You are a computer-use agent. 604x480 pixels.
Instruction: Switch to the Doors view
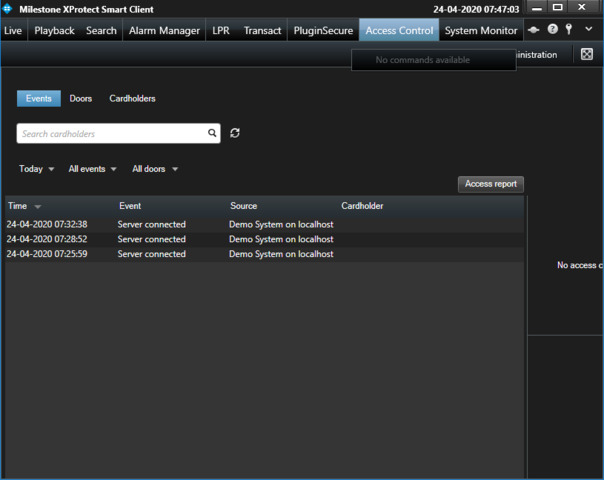point(81,99)
